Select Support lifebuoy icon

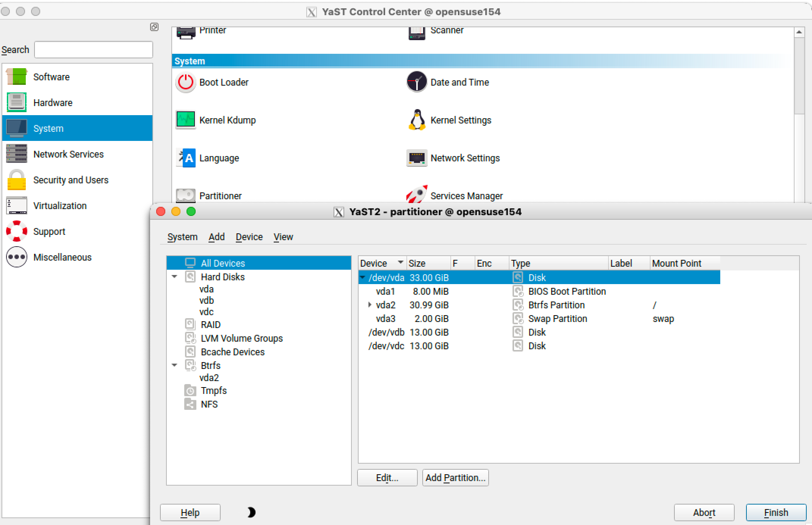click(x=16, y=231)
